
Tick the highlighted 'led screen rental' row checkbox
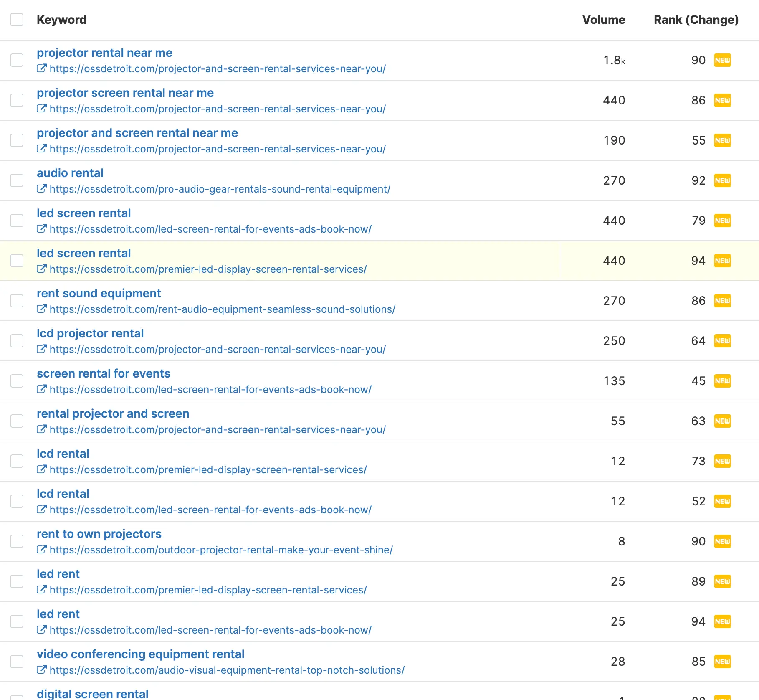pos(17,261)
